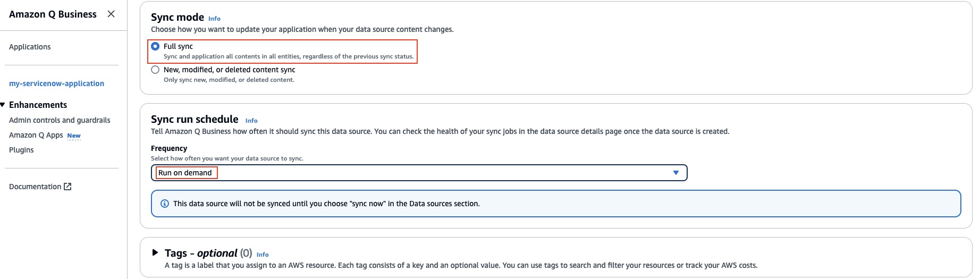The image size is (980, 279).
Task: Click the New badge beside Amazon Q Apps
Action: [74, 136]
